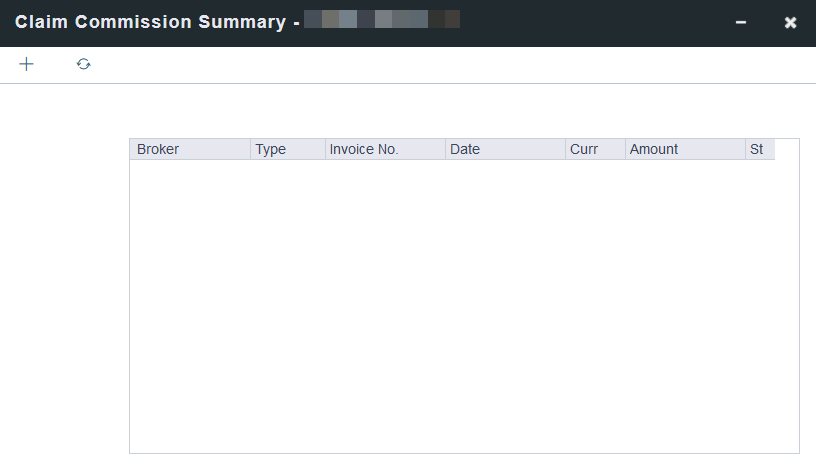Click the divider between Invoice No. and Date
Viewport: 816px width, 467px height.
445,149
